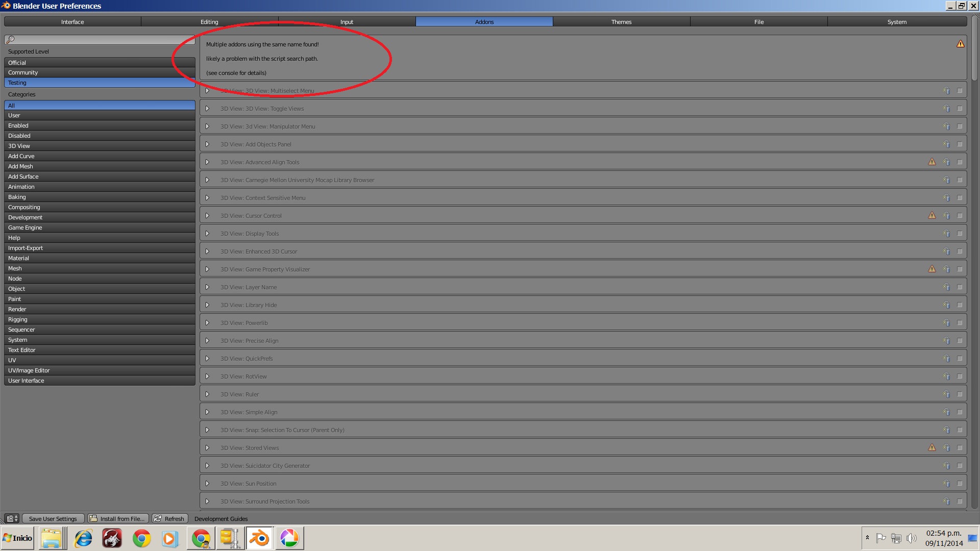Switch to the Themes tab
Image resolution: width=980 pixels, height=551 pixels.
tap(621, 22)
